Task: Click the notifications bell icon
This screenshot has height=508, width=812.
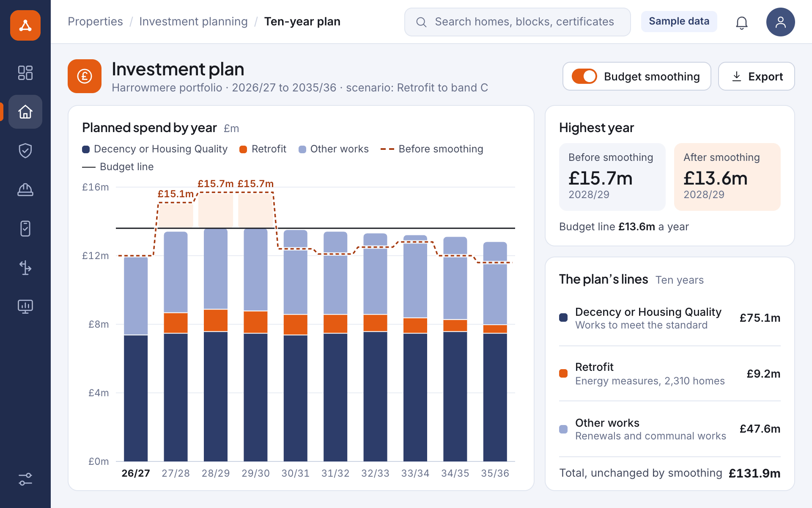Action: (x=742, y=22)
